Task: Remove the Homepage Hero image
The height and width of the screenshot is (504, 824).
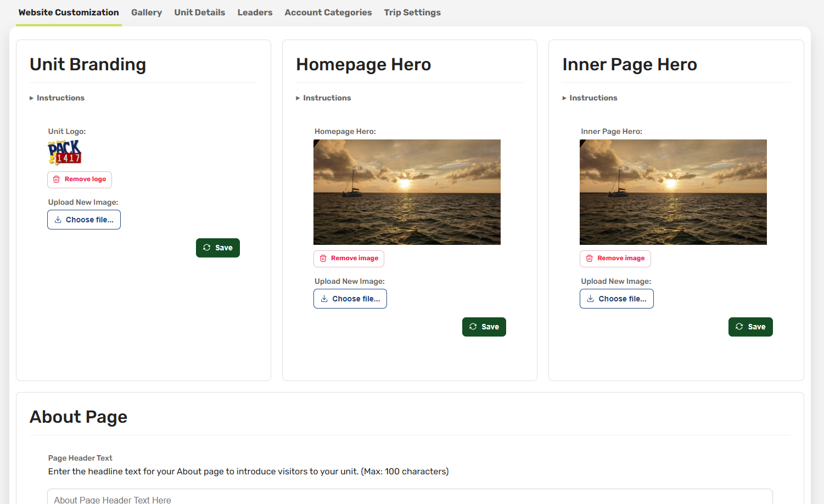Action: [x=349, y=259]
